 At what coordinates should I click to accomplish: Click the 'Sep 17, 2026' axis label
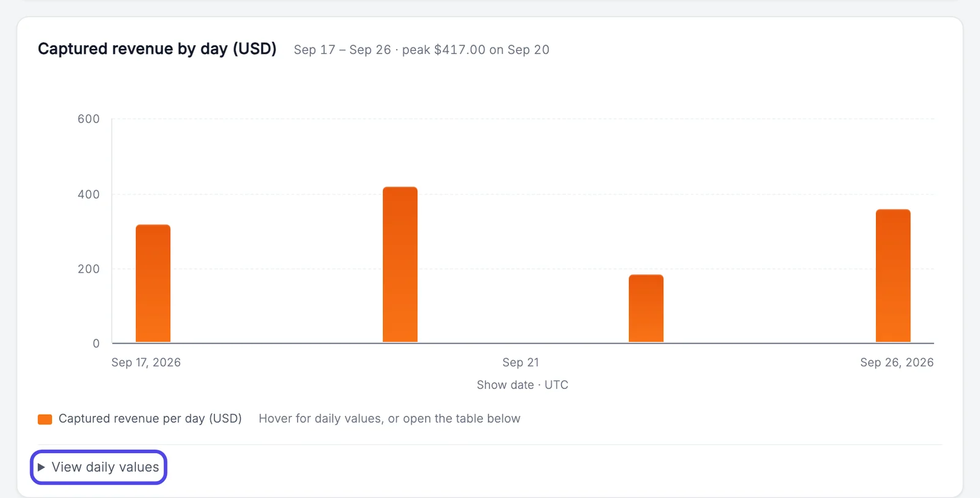click(x=146, y=362)
